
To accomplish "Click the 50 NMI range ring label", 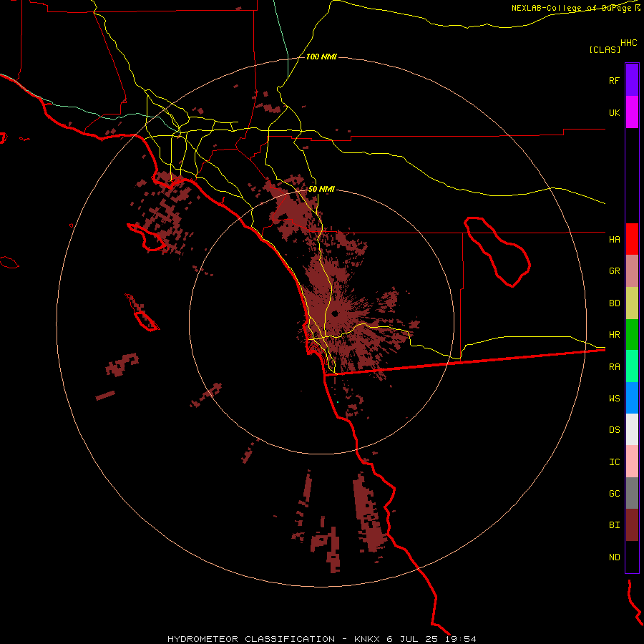I will pyautogui.click(x=321, y=189).
